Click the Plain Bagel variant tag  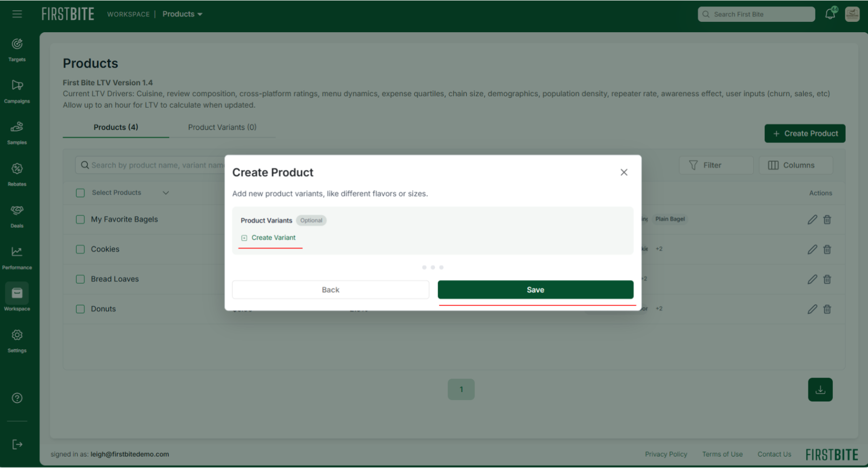670,219
